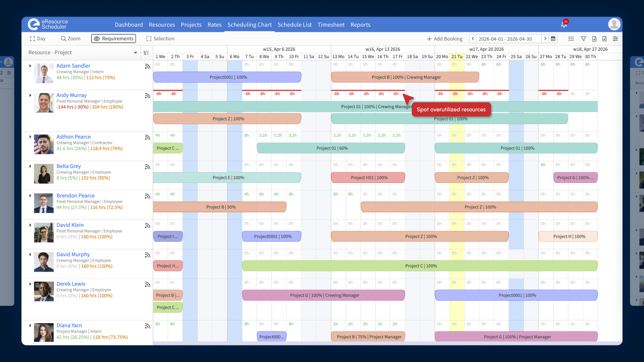Open the Timesheet menu
The image size is (644, 362).
click(x=331, y=25)
